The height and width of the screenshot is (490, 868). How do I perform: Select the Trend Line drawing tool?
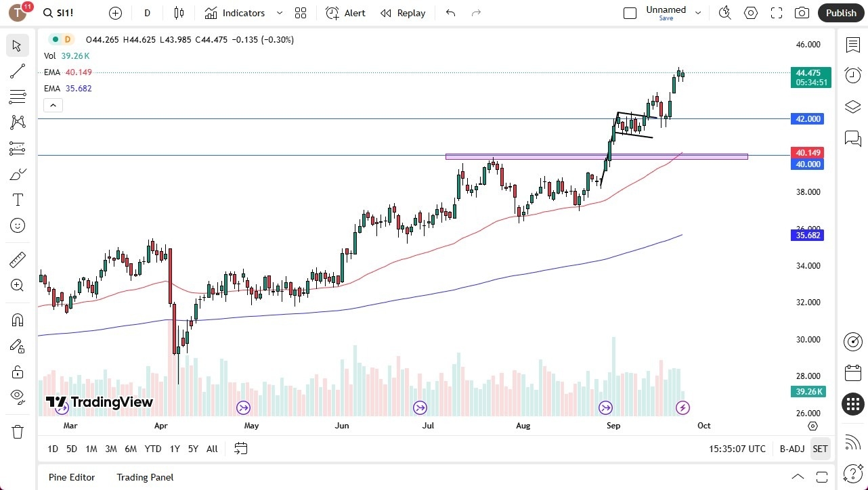[x=17, y=71]
